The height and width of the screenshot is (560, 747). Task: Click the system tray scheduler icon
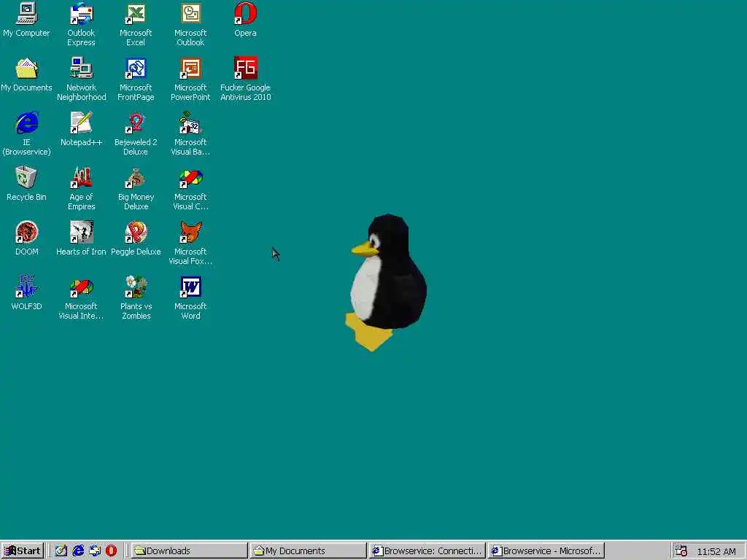[x=681, y=551]
